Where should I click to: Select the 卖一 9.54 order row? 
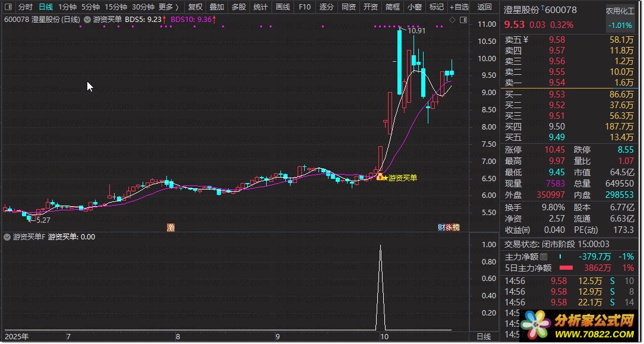pyautogui.click(x=569, y=83)
